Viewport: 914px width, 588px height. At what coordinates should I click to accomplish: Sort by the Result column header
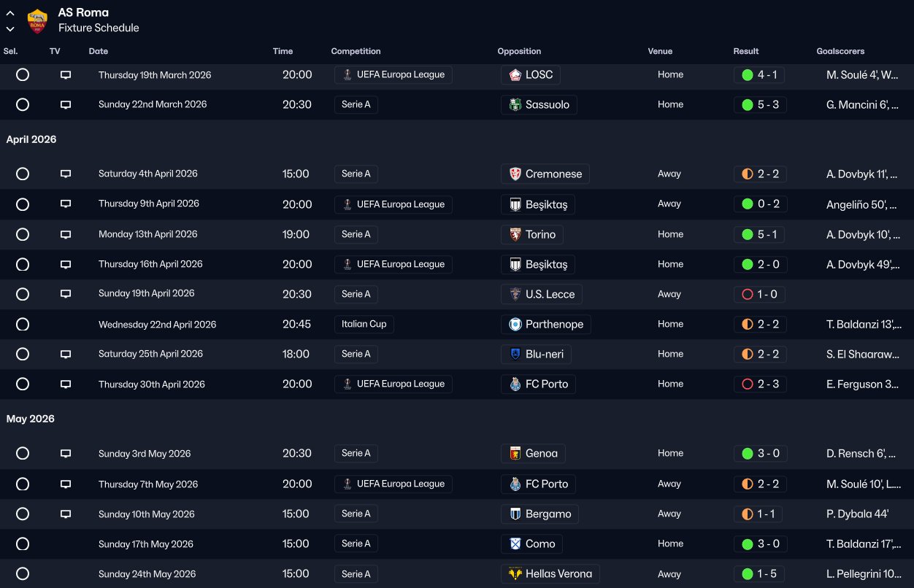(x=746, y=51)
